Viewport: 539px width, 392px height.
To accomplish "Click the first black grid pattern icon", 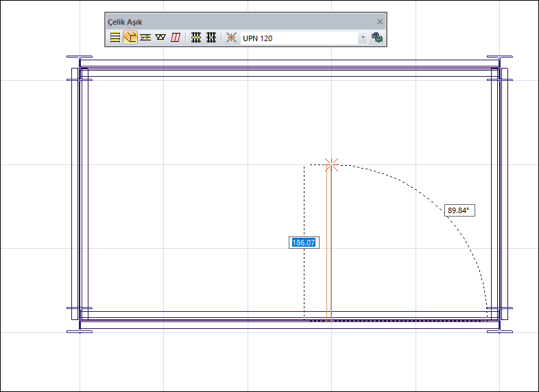I will (196, 38).
